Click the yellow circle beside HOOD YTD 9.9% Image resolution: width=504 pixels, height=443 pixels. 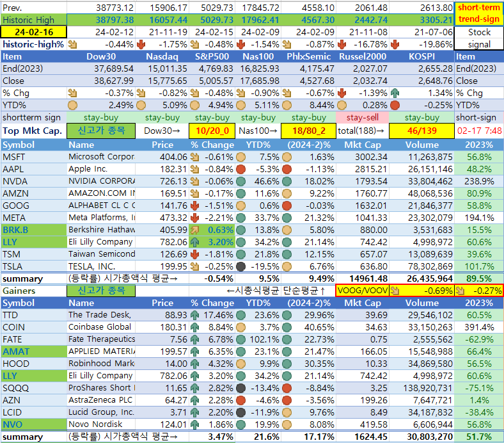pos(240,364)
